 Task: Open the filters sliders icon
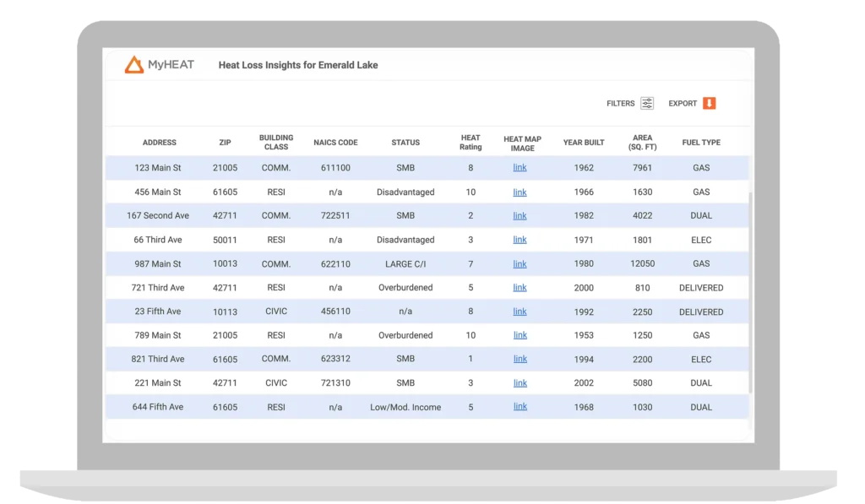click(647, 104)
